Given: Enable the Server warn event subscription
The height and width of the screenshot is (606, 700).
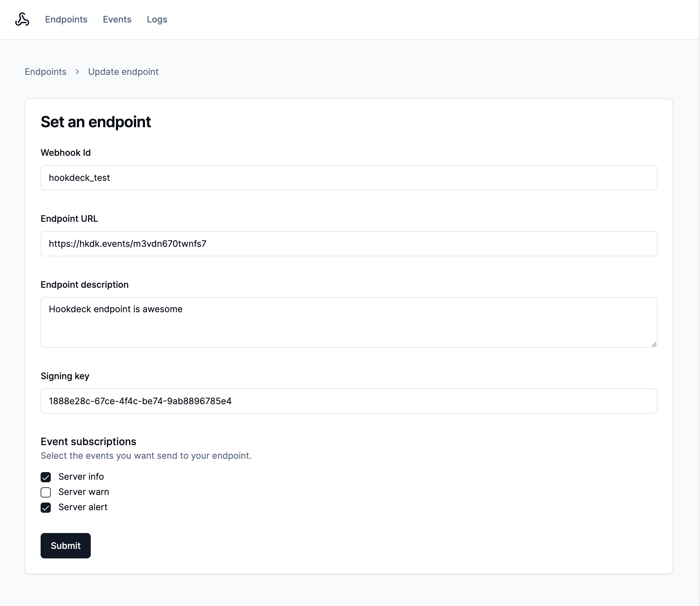Looking at the screenshot, I should [x=46, y=492].
